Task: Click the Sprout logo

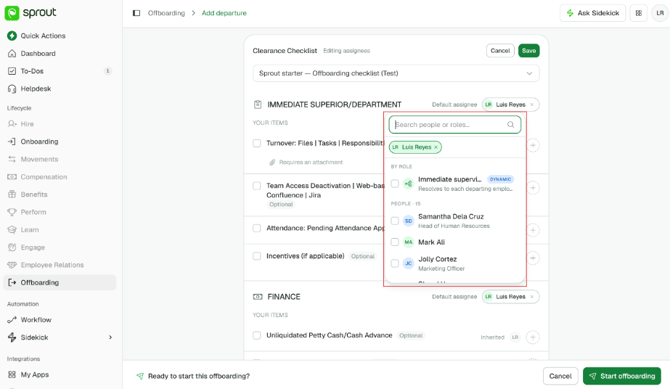Action: coord(31,13)
